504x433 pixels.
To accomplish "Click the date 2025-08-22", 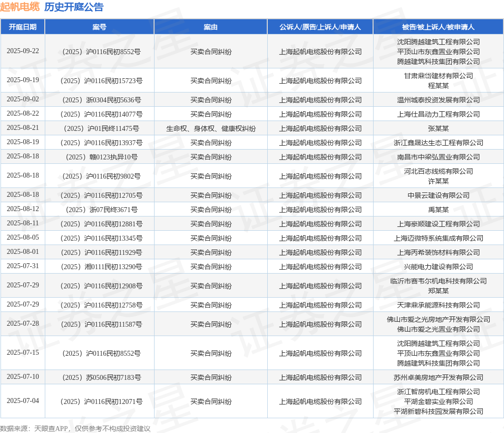I will (23, 113).
